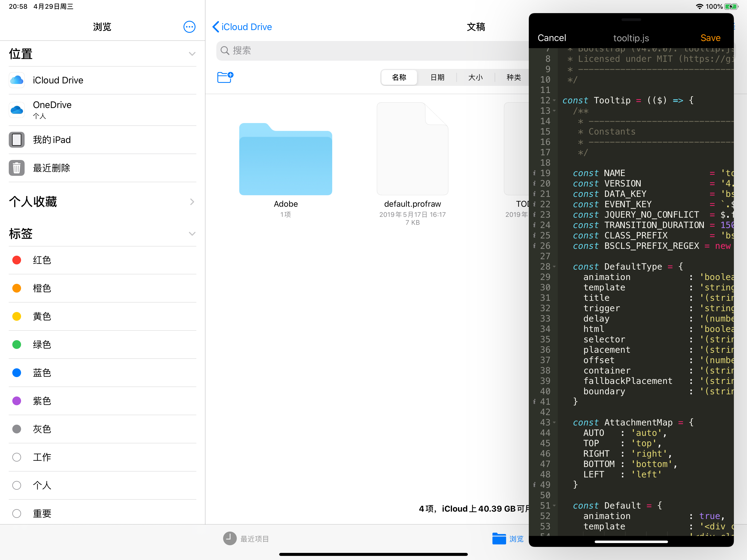Create a new folder with the folder-plus icon
The image size is (747, 560).
(x=225, y=77)
